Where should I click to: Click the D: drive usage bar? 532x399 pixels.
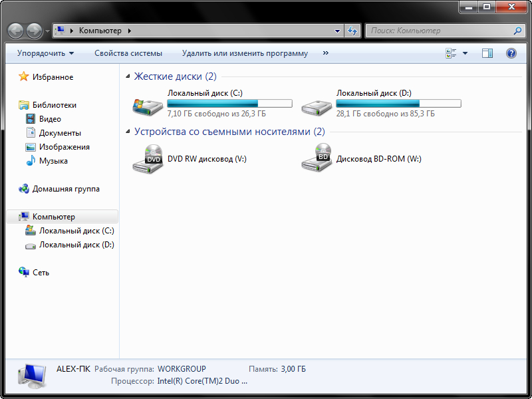tap(398, 103)
